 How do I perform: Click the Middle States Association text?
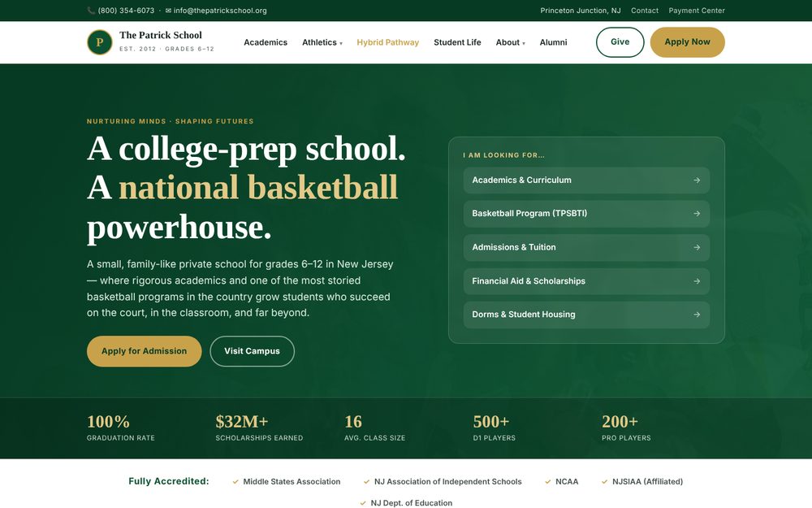pyautogui.click(x=292, y=482)
